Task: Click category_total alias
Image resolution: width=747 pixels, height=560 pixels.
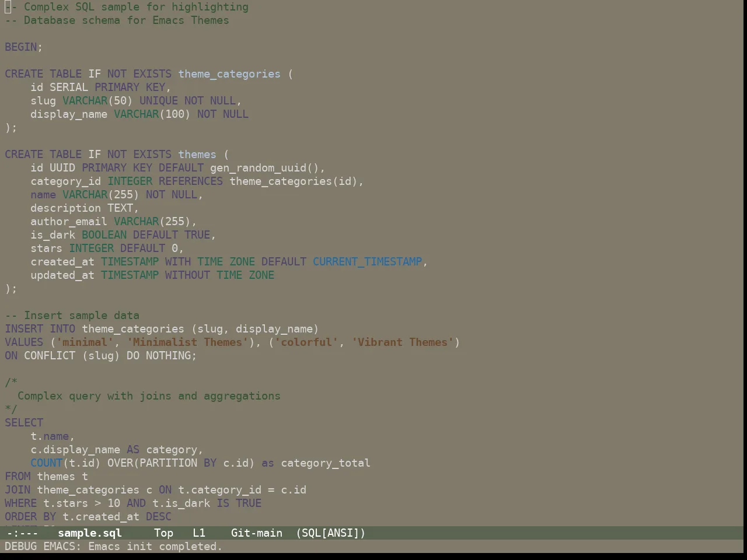Action: click(x=326, y=463)
